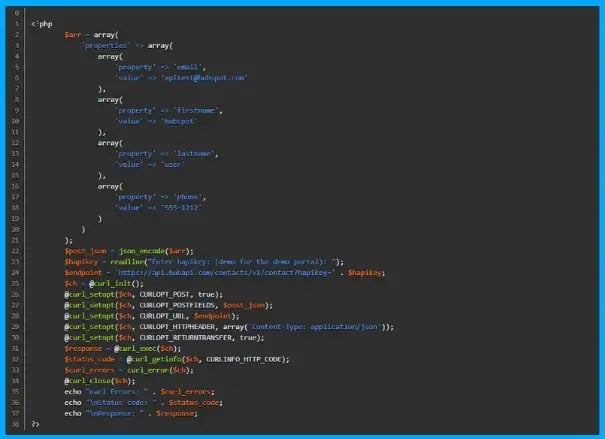
Task: Click line number 0 in gutter
Action: tap(17, 13)
